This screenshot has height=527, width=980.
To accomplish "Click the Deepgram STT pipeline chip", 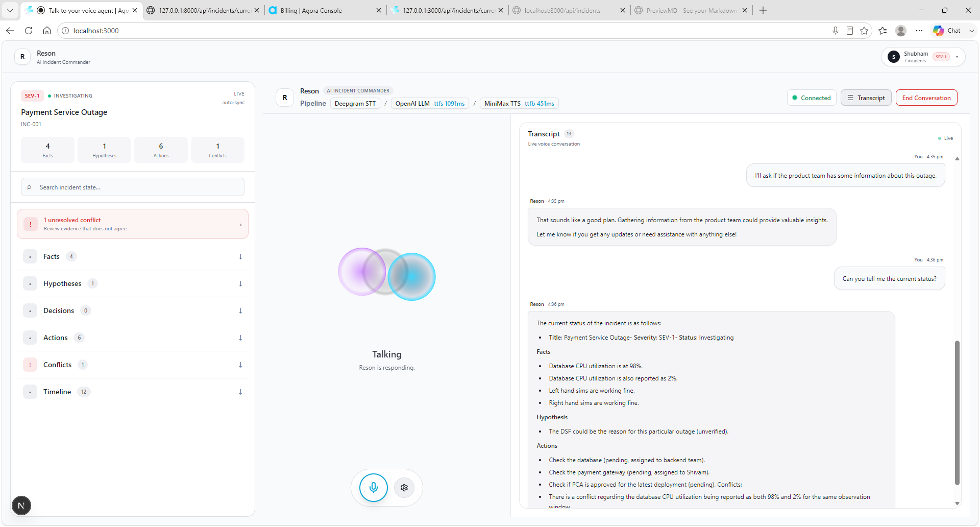I will pyautogui.click(x=355, y=104).
